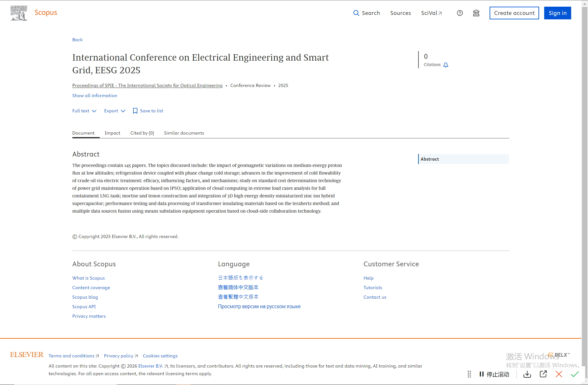Open the Cited by (0) tab
Viewport: 588px width, 385px height.
point(142,133)
